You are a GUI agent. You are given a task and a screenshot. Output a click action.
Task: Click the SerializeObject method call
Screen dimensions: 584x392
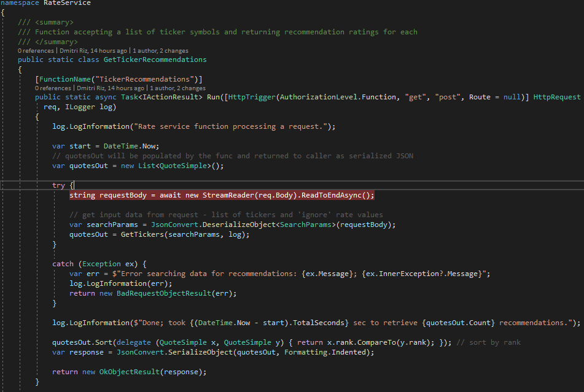pos(200,352)
